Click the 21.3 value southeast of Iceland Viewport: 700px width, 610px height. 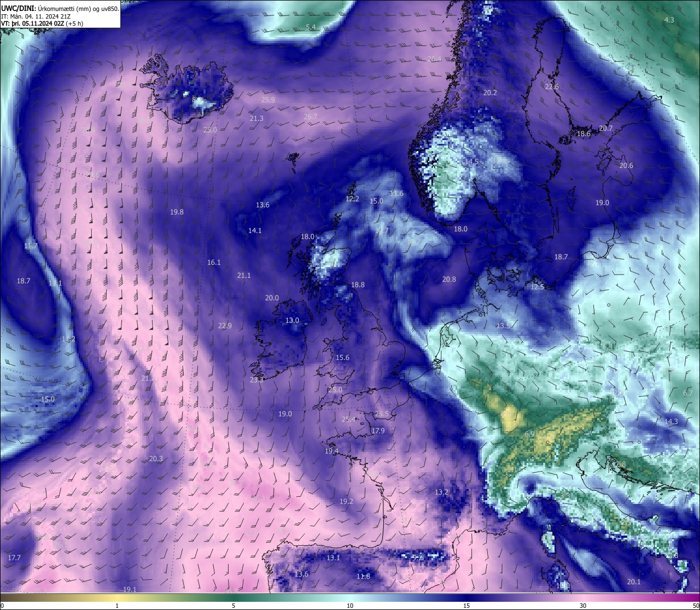pos(256,119)
